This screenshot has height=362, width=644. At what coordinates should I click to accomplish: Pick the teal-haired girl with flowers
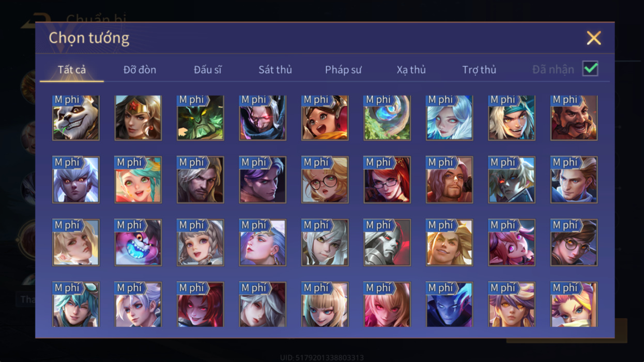(138, 180)
